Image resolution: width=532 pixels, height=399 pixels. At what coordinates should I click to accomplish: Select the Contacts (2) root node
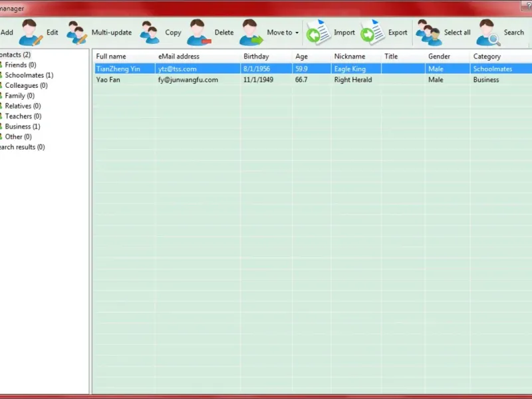tap(15, 55)
